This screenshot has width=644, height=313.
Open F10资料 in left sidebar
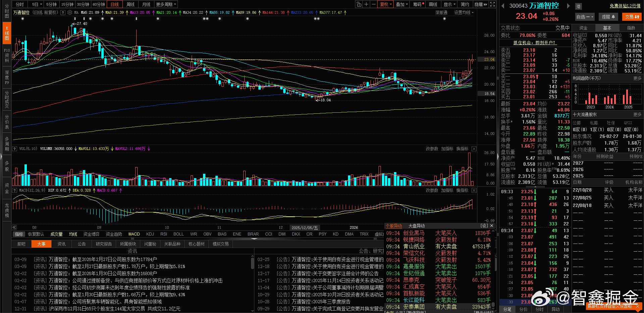click(7, 55)
